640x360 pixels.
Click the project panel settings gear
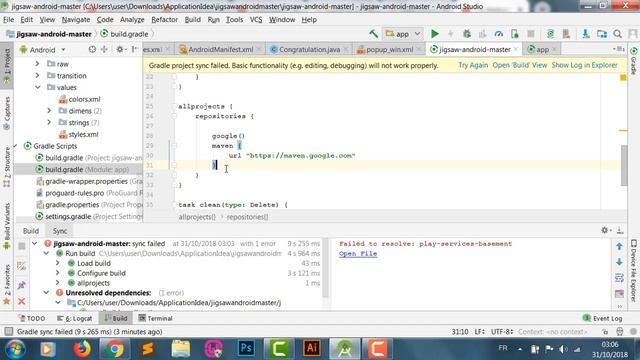coord(120,49)
